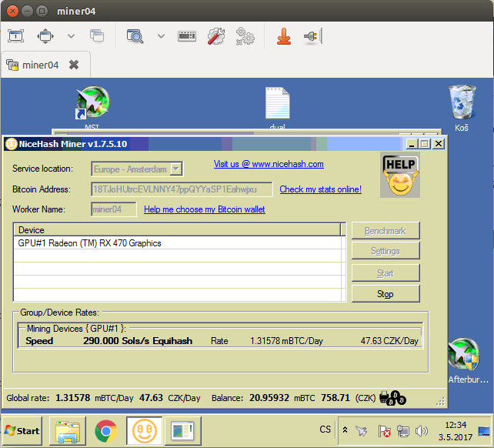Click the Settings button
The height and width of the screenshot is (448, 494).
click(x=386, y=251)
